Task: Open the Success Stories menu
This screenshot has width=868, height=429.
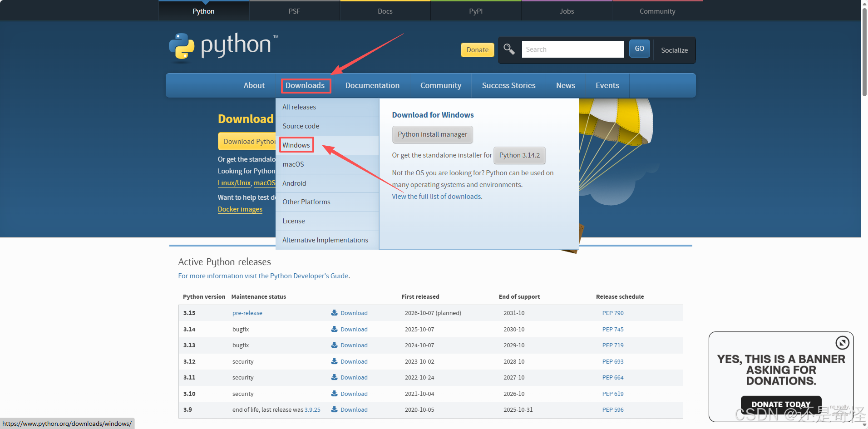Action: (x=508, y=85)
